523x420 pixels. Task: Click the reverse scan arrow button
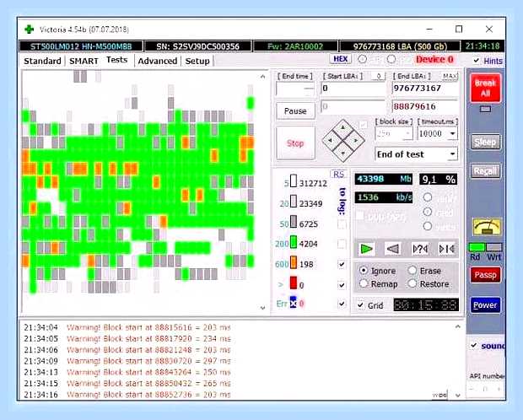click(x=393, y=249)
